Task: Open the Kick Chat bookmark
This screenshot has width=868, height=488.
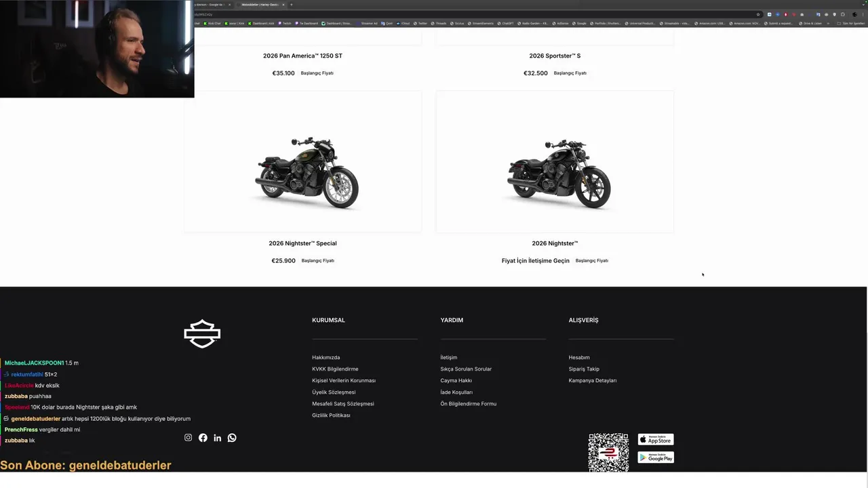Action: click(212, 23)
